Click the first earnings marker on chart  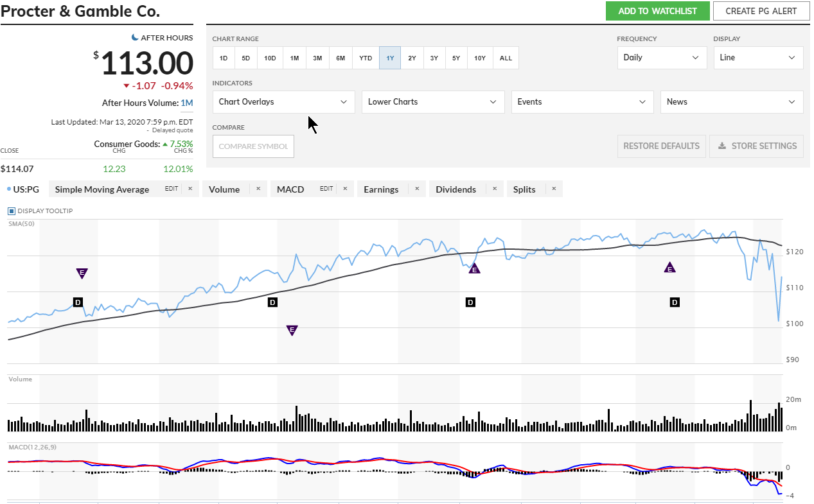[82, 273]
